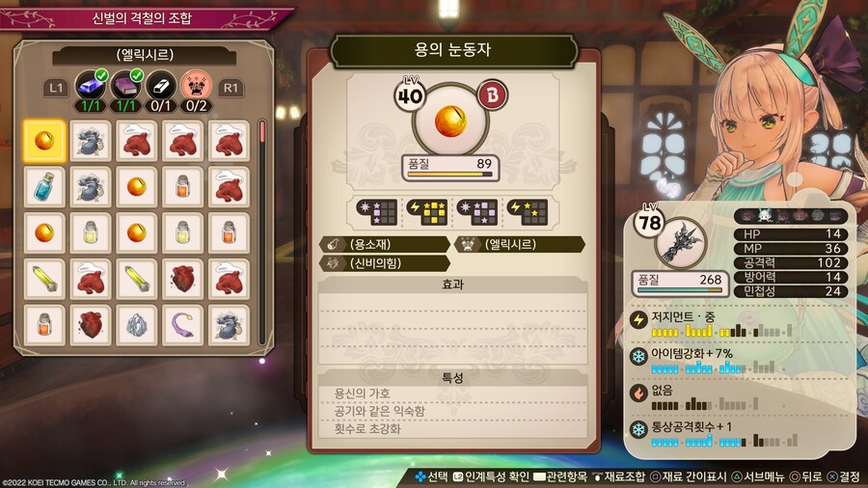Click the 품질 89 quality bar

[x=450, y=168]
